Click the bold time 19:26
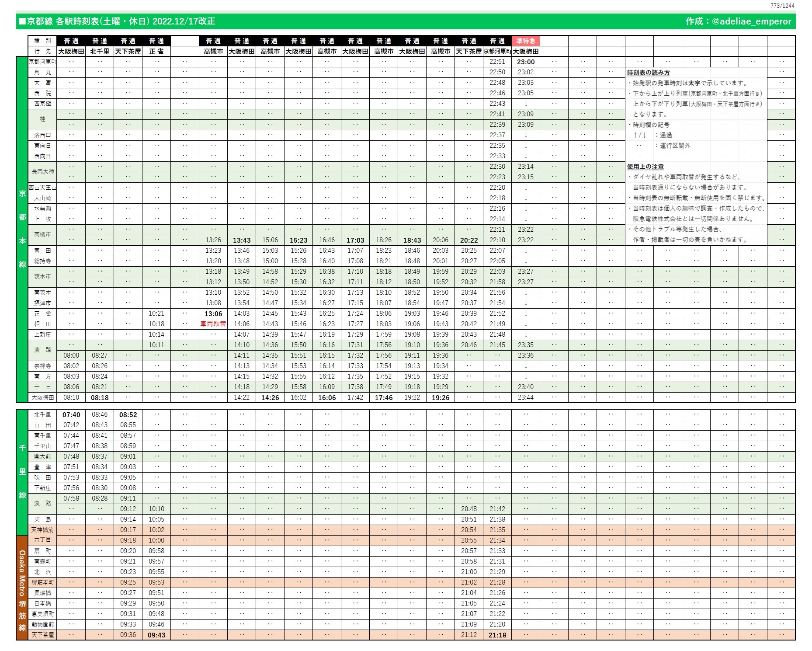This screenshot has height=651, width=812. pyautogui.click(x=441, y=397)
